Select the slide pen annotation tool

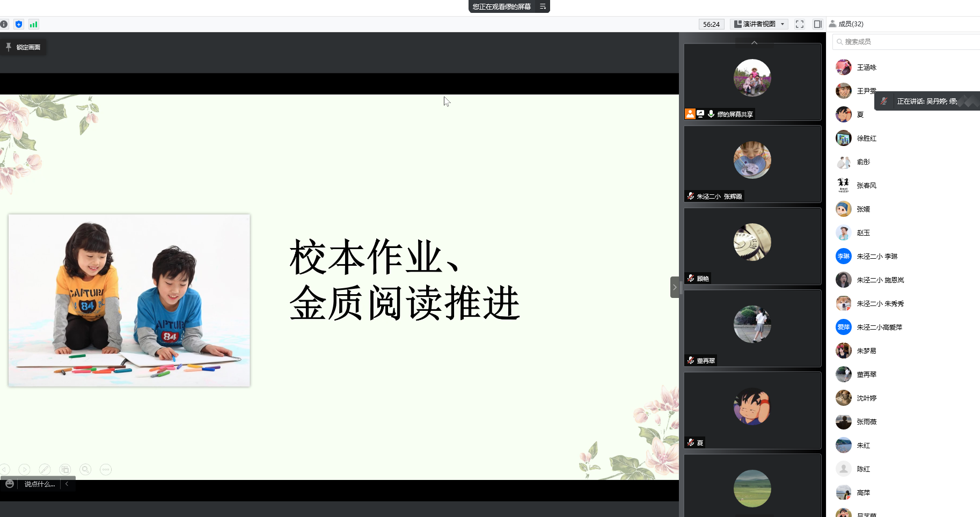(45, 469)
